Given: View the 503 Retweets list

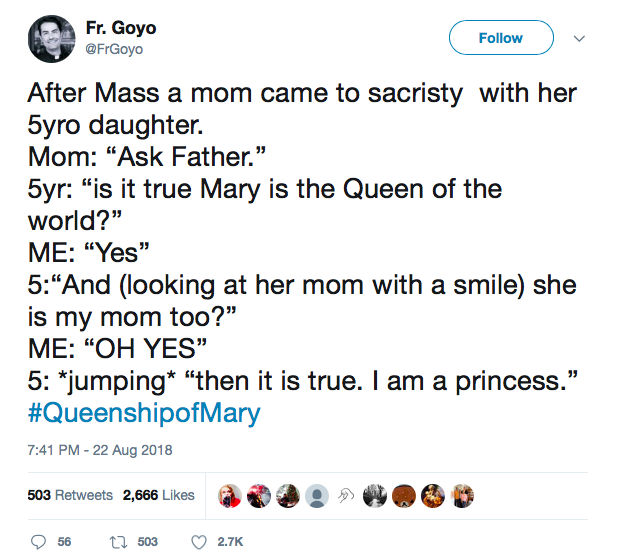Looking at the screenshot, I should (x=69, y=494).
